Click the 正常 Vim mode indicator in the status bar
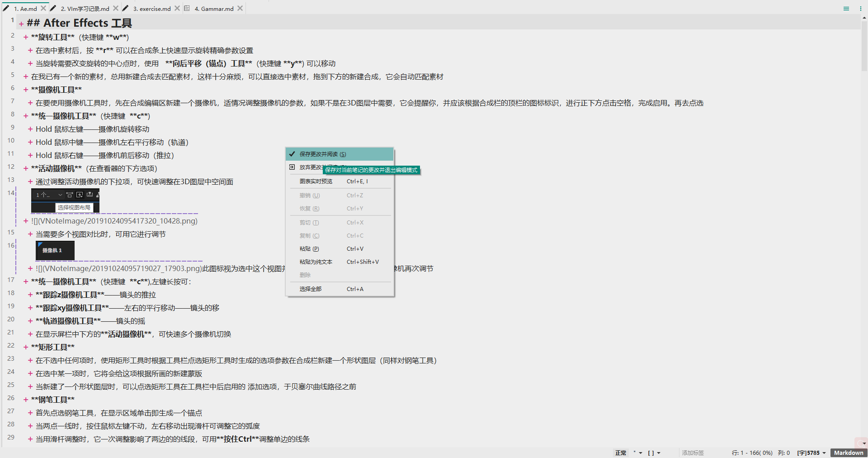This screenshot has height=458, width=868. (x=621, y=453)
